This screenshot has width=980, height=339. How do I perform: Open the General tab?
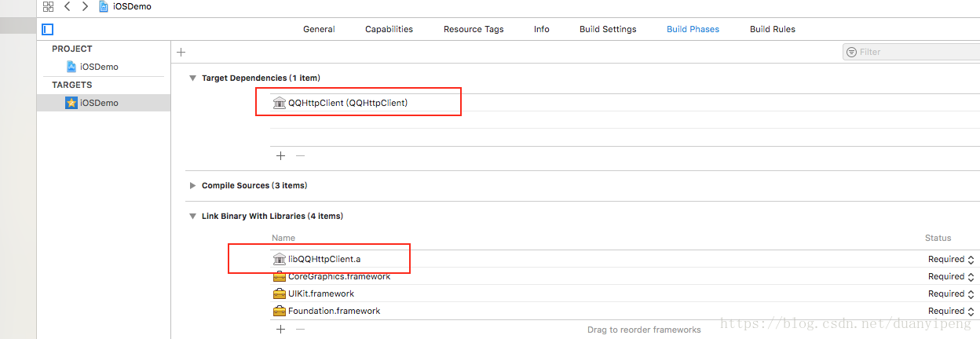(x=319, y=29)
